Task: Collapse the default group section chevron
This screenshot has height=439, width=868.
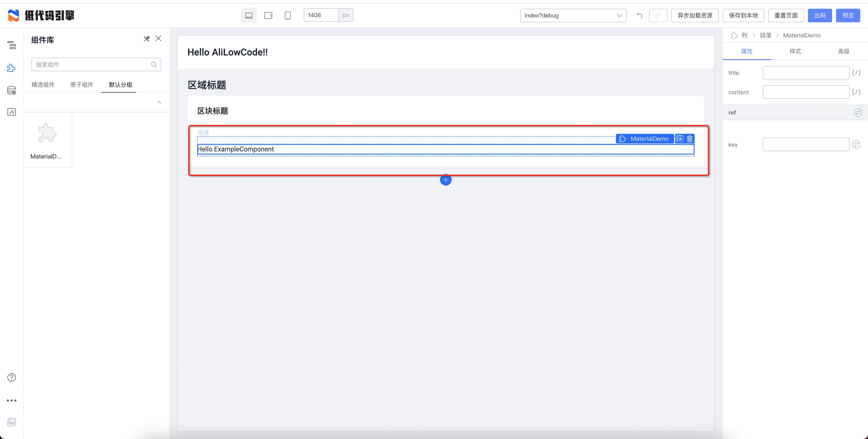Action: point(159,102)
